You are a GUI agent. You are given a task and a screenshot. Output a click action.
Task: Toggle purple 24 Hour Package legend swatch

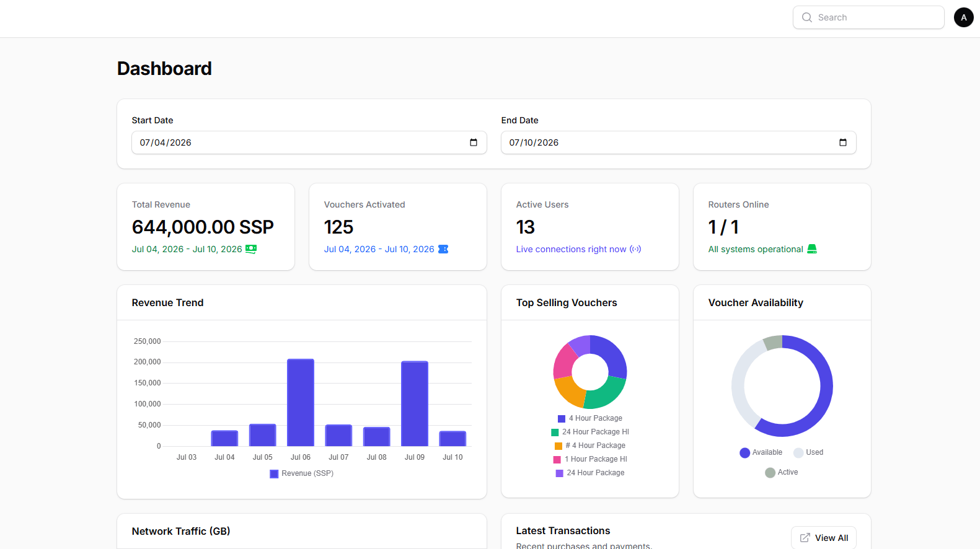coord(560,473)
